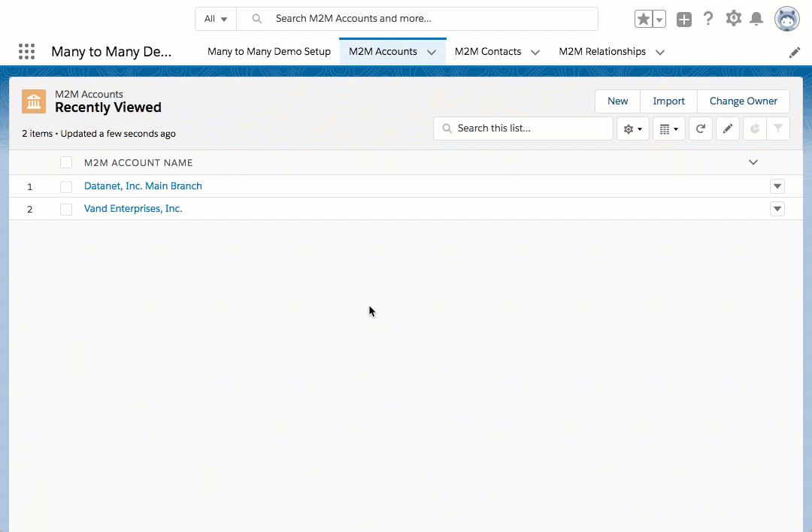Click the Recently Viewed list view title
The height and width of the screenshot is (532, 812).
pos(108,107)
